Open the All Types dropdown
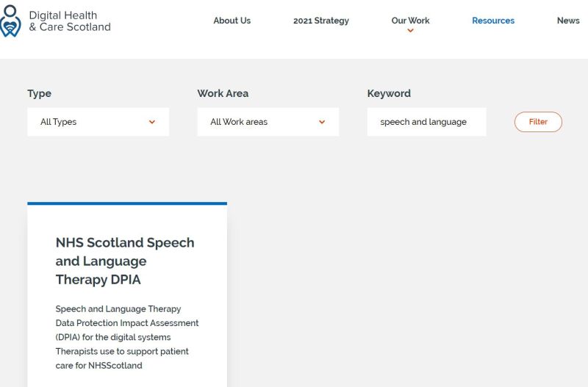Image resolution: width=588 pixels, height=387 pixels. tap(98, 122)
